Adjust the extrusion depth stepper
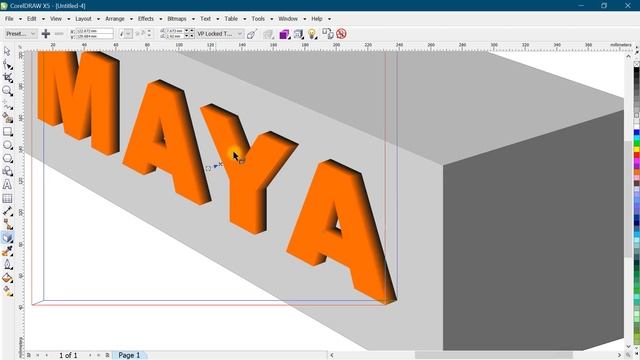The width and height of the screenshot is (640, 360). 149,34
